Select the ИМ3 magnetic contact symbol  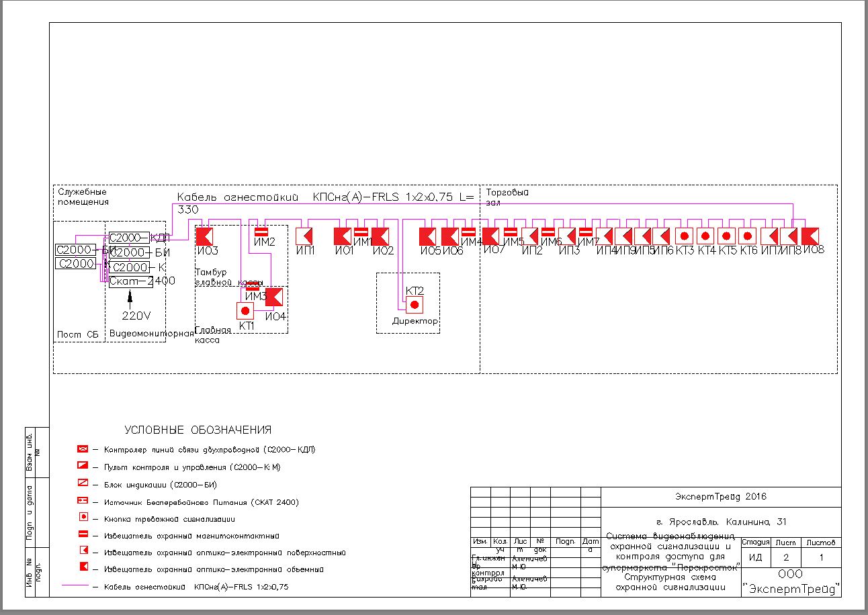(x=253, y=287)
